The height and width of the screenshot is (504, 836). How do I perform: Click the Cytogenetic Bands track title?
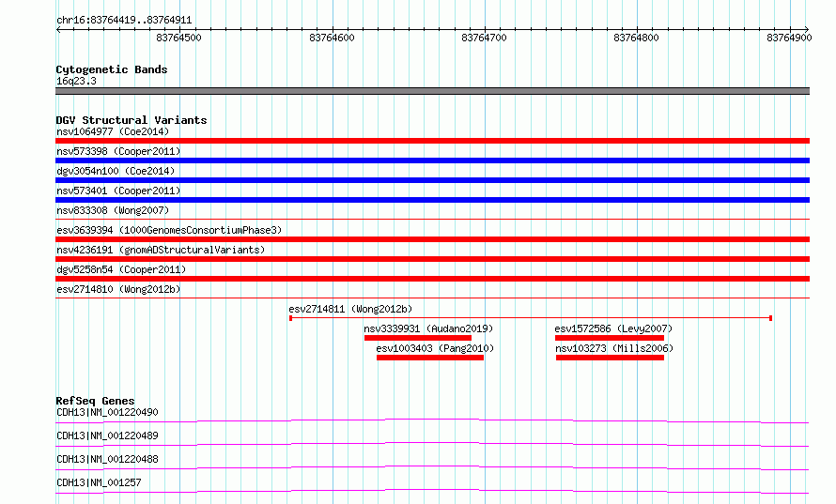(112, 69)
